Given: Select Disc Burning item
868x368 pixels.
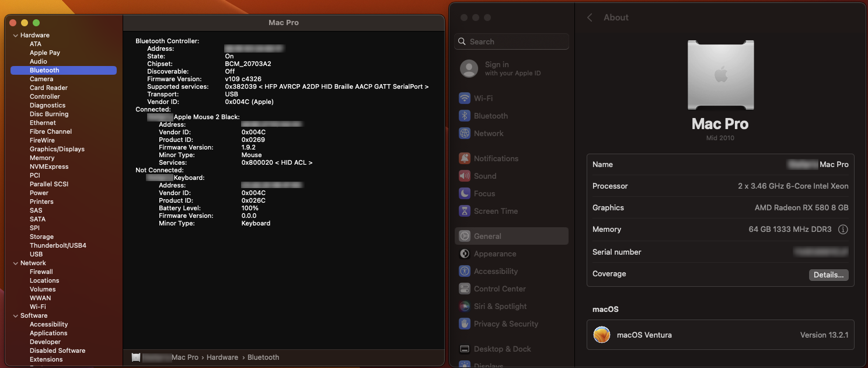Looking at the screenshot, I should pyautogui.click(x=49, y=114).
